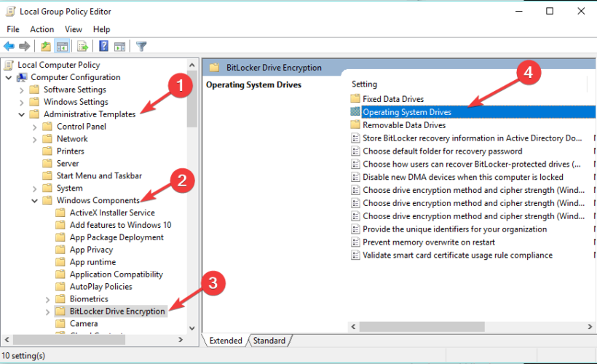
Task: Select the Server tree item
Action: pyautogui.click(x=68, y=163)
